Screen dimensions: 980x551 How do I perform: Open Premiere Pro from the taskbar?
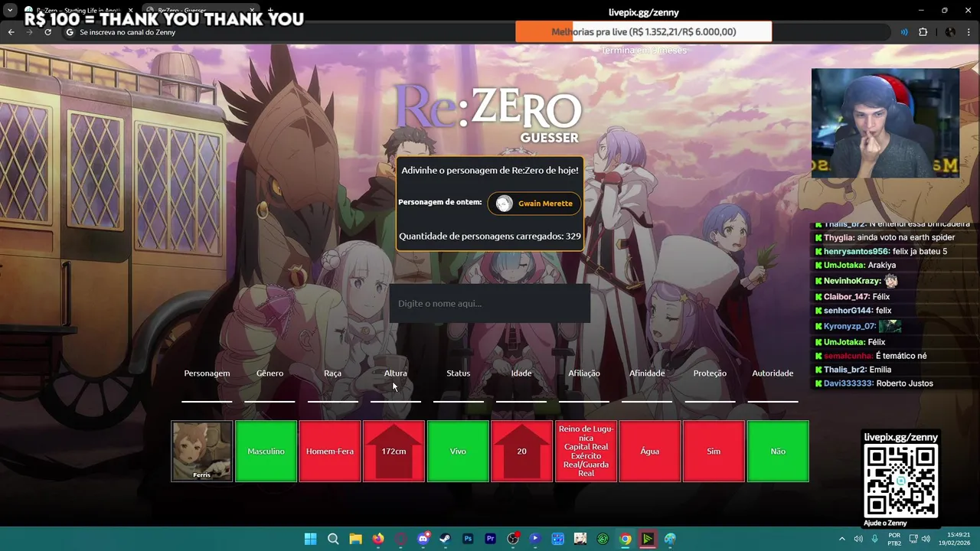(490, 539)
